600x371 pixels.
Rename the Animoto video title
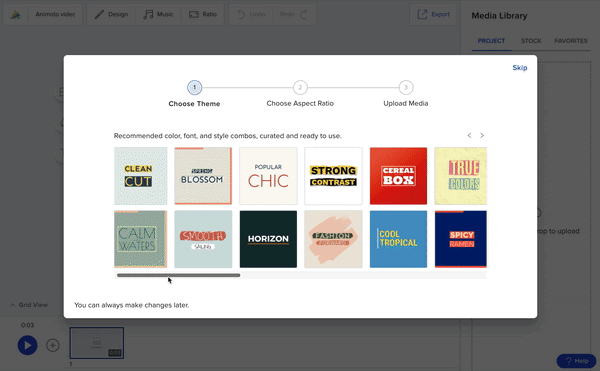pos(55,15)
